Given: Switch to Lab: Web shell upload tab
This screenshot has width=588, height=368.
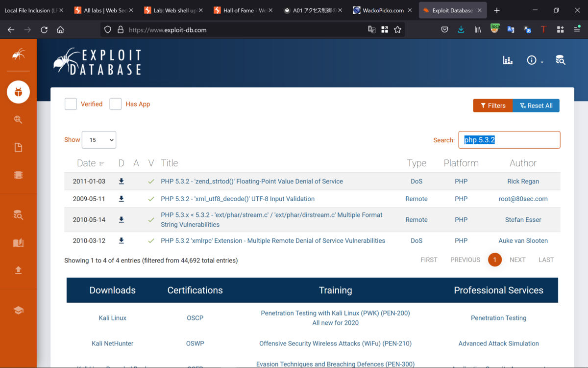Looking at the screenshot, I should (173, 10).
